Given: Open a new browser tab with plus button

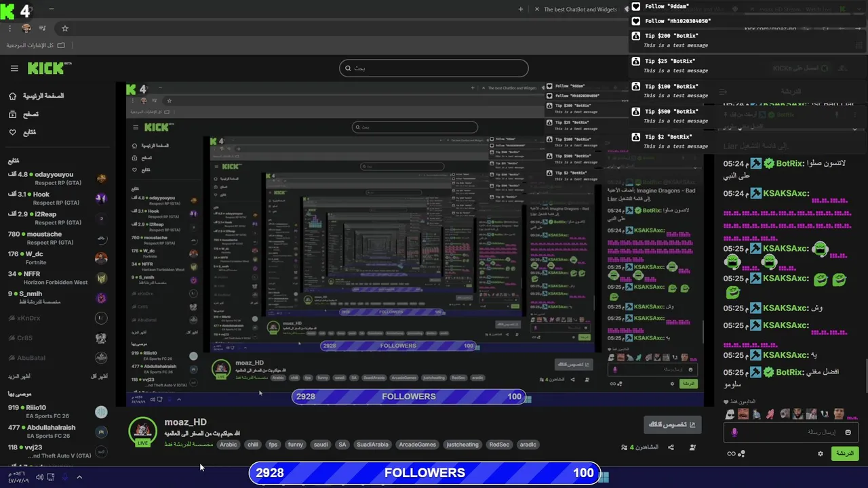Looking at the screenshot, I should click(521, 9).
